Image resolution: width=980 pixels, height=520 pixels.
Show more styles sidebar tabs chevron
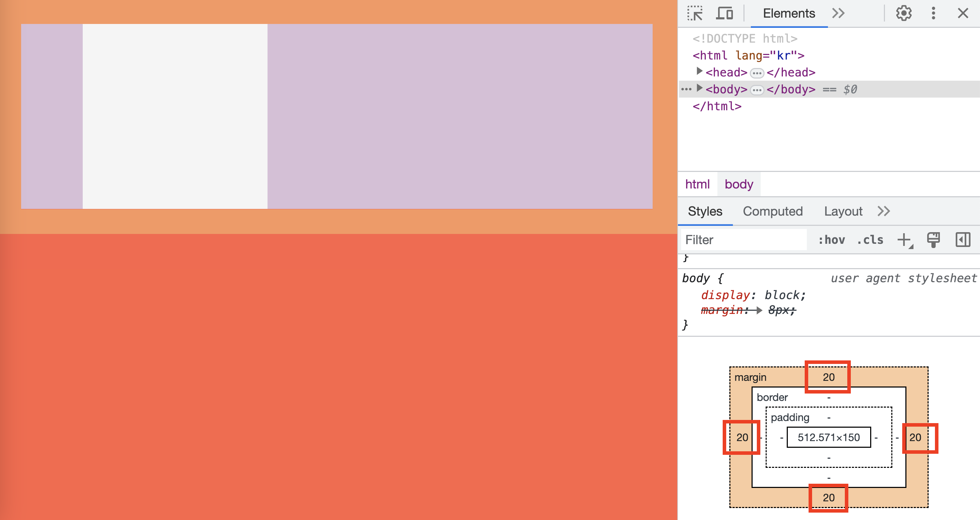pos(883,211)
